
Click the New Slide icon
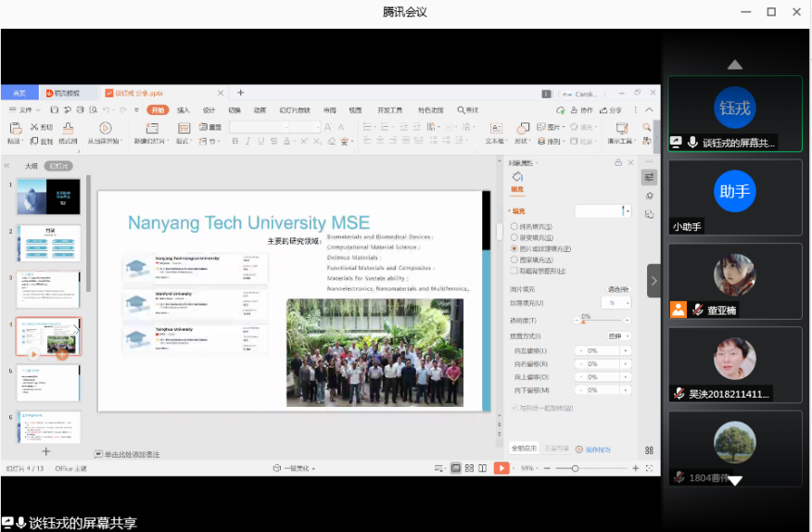click(152, 128)
